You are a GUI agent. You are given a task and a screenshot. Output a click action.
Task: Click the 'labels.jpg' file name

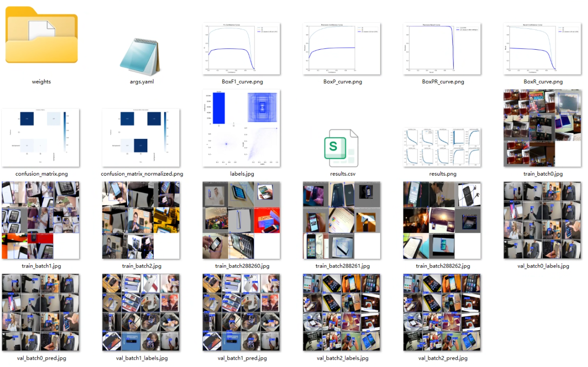[242, 174]
